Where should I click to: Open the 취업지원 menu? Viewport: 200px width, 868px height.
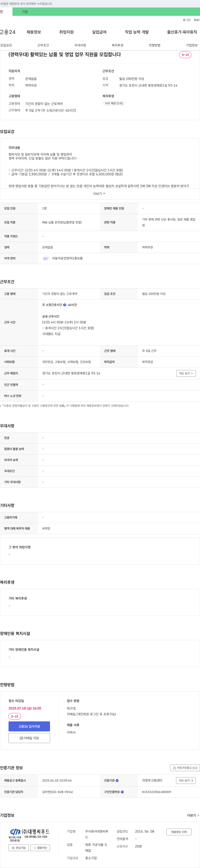click(x=66, y=32)
